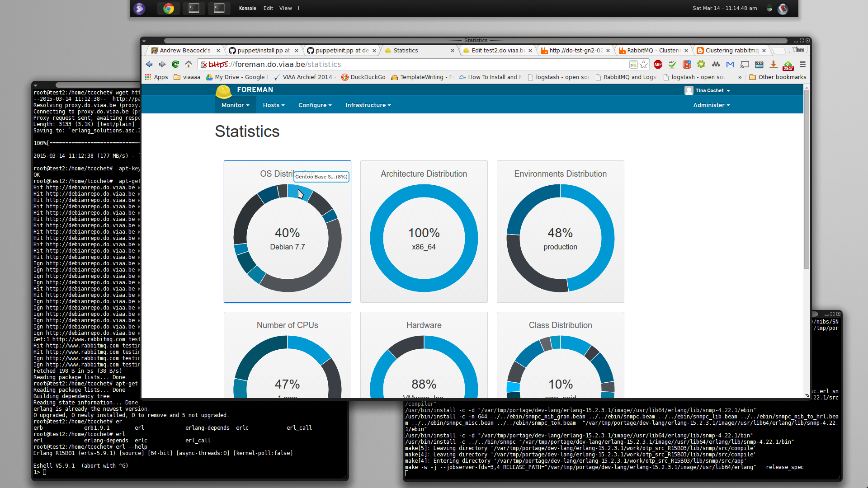
Task: Open the Gmail checker extension
Action: (x=730, y=65)
